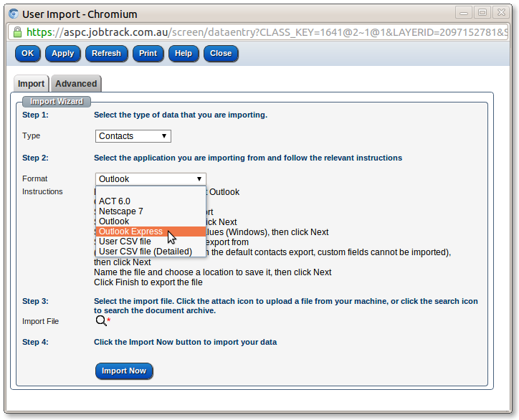Image resolution: width=519 pixels, height=420 pixels.
Task: Click the green padlock icon in address bar
Action: click(17, 32)
